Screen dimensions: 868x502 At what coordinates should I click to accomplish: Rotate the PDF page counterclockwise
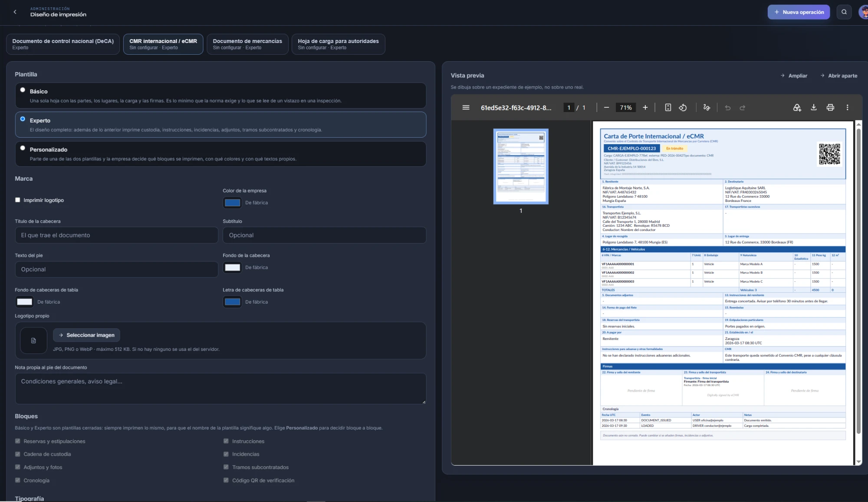tap(683, 108)
